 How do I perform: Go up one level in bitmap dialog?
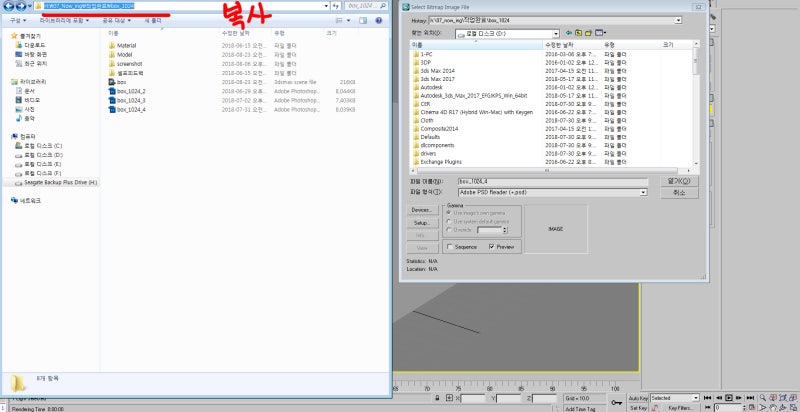tap(579, 33)
